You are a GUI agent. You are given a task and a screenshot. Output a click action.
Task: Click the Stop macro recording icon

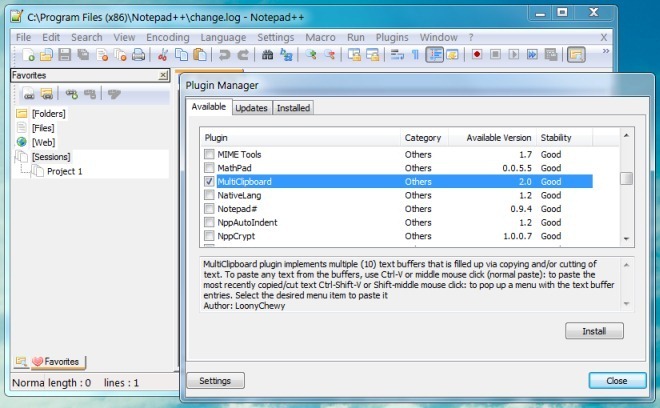495,55
